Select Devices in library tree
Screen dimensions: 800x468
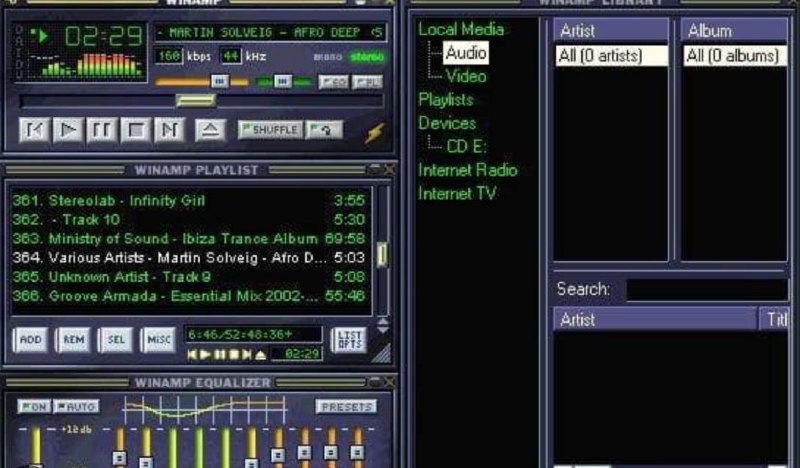[x=447, y=123]
